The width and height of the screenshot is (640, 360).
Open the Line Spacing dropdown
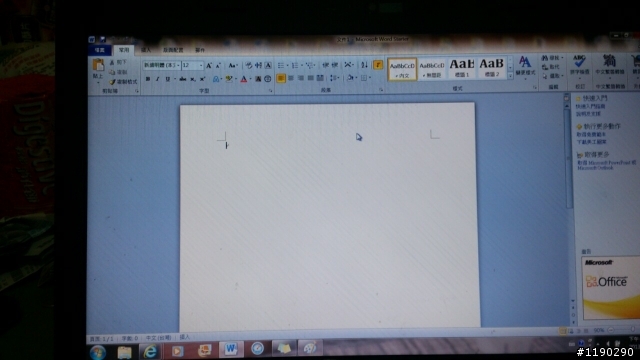click(334, 78)
